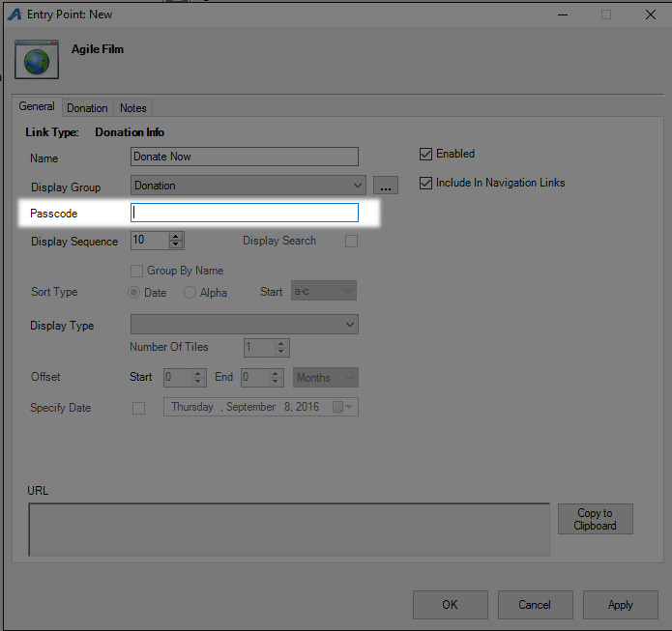Open the Months offset unit dropdown
Image resolution: width=672 pixels, height=631 pixels.
tap(326, 378)
